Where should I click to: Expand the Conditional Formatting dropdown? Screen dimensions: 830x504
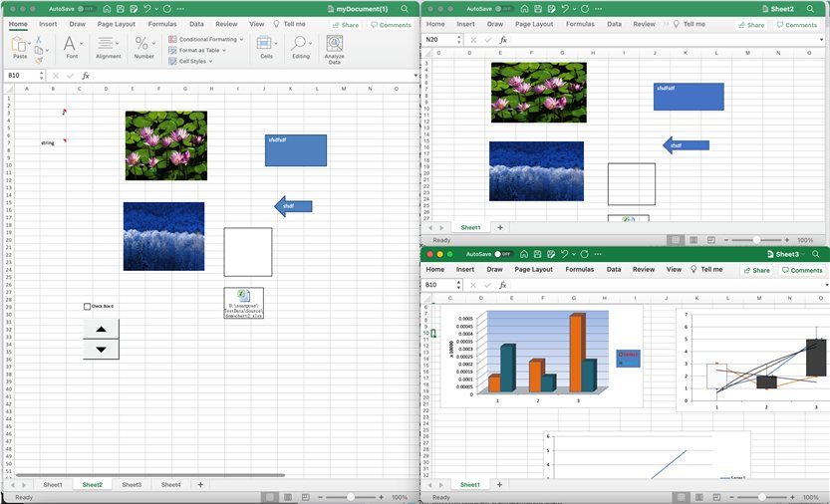(x=207, y=39)
